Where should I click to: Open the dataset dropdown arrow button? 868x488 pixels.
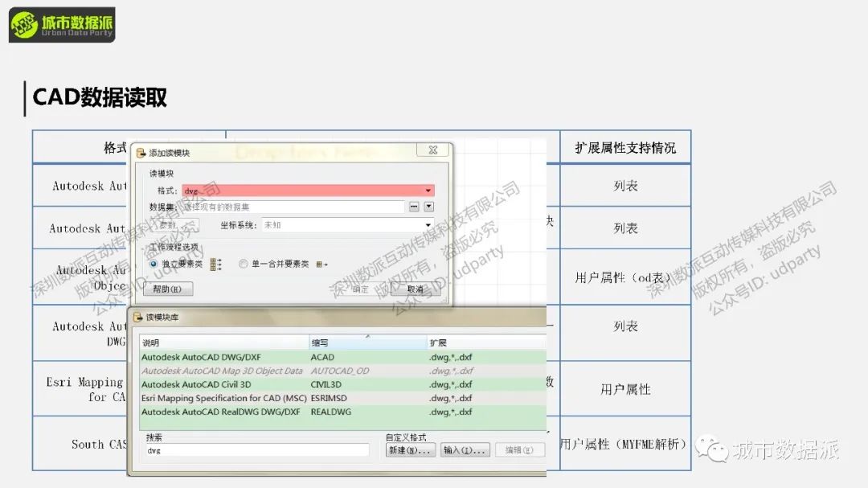429,207
